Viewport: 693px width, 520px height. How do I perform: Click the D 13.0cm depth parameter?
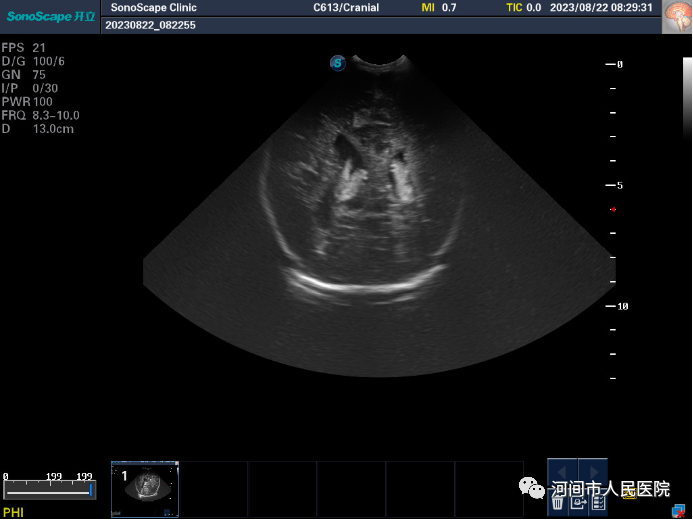(x=34, y=129)
